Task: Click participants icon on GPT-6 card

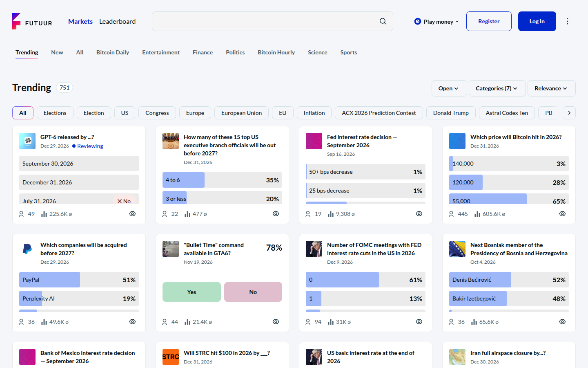Action: pyautogui.click(x=21, y=214)
